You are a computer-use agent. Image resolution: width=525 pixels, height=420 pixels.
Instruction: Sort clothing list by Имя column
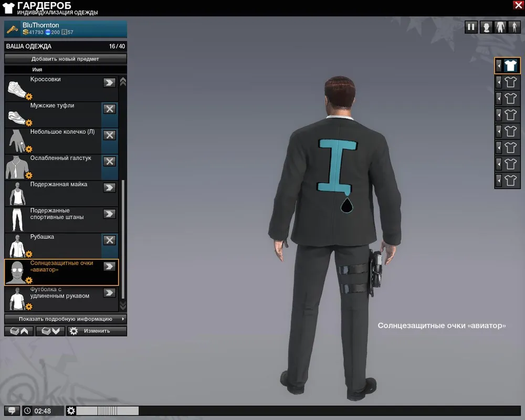(x=37, y=70)
